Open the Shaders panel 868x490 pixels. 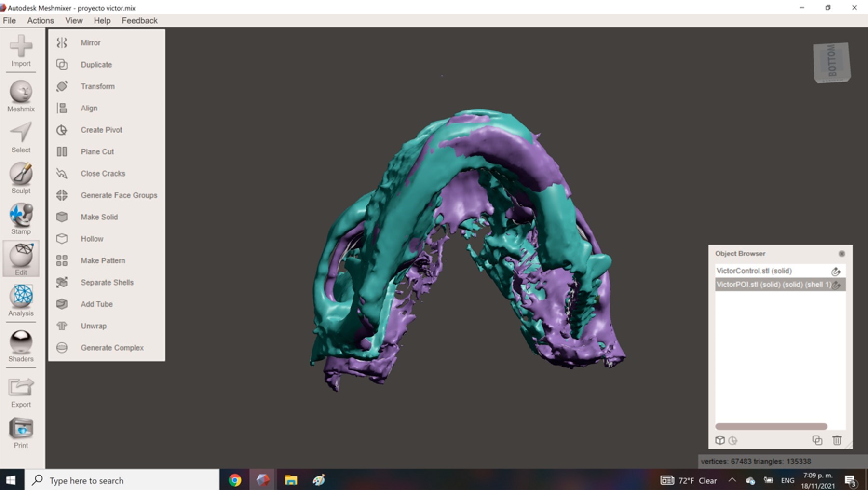21,346
